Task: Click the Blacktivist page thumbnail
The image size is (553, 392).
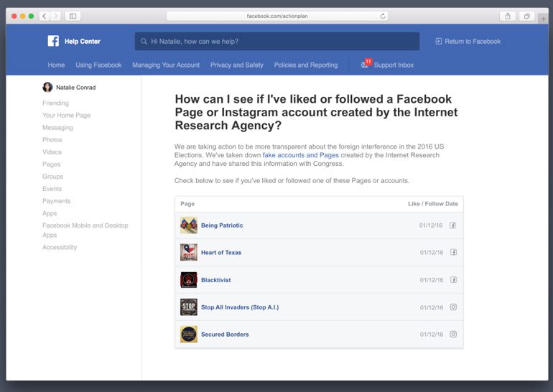Action: pos(189,280)
